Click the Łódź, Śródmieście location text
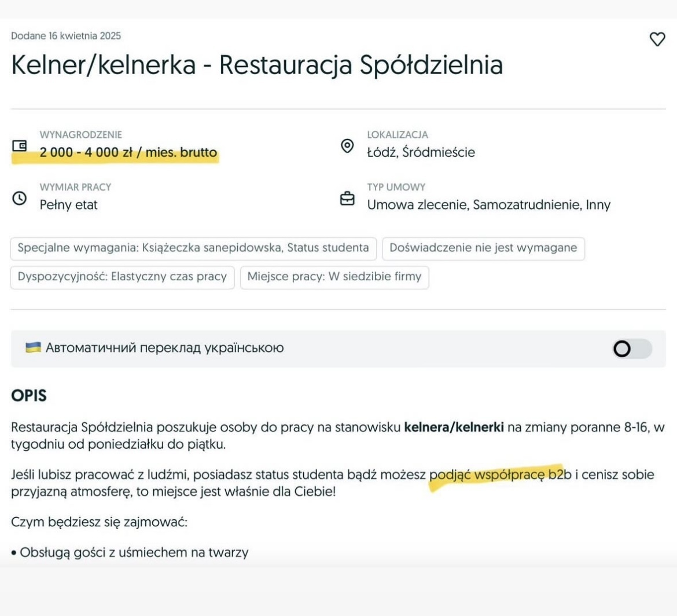 [x=421, y=153]
